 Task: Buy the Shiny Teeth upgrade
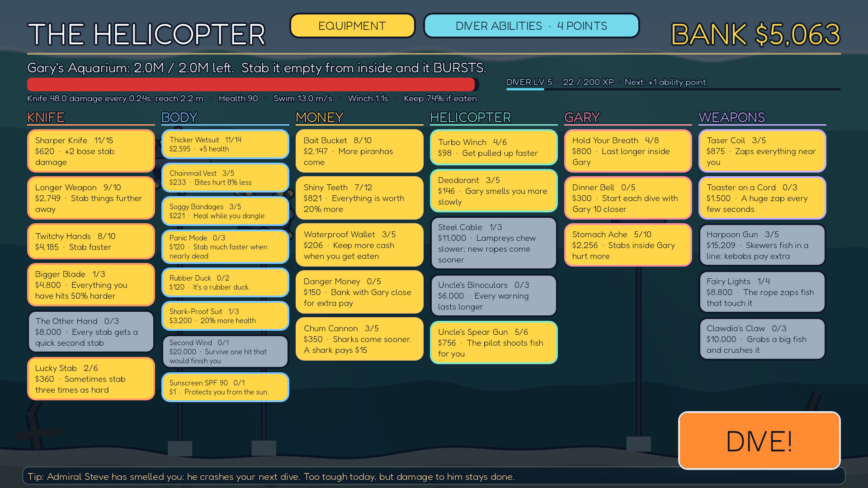point(359,198)
